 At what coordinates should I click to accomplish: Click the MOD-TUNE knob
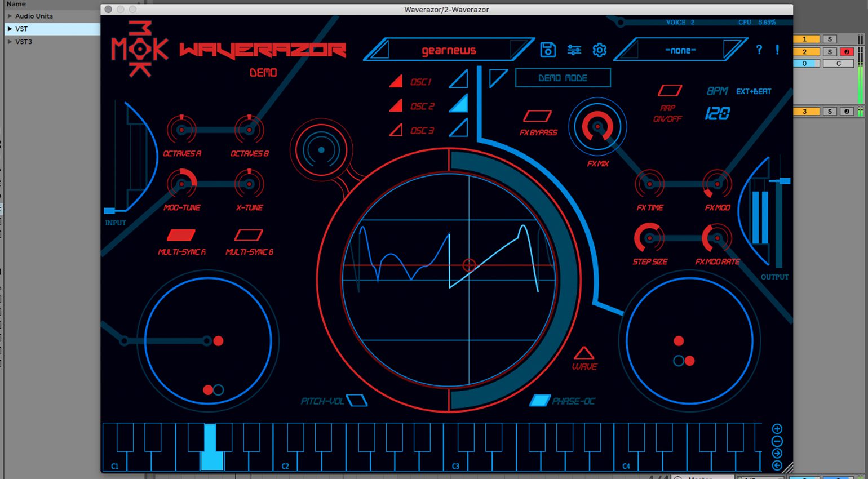[x=181, y=184]
